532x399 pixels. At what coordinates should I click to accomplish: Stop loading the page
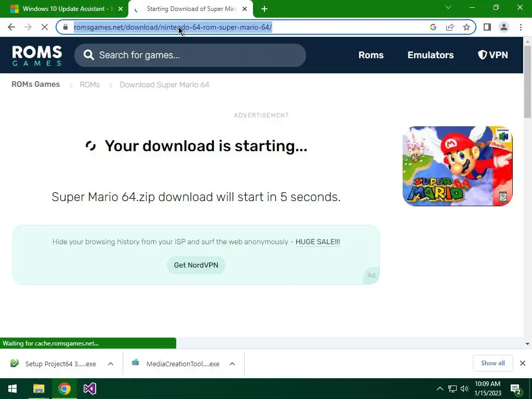[x=45, y=27]
